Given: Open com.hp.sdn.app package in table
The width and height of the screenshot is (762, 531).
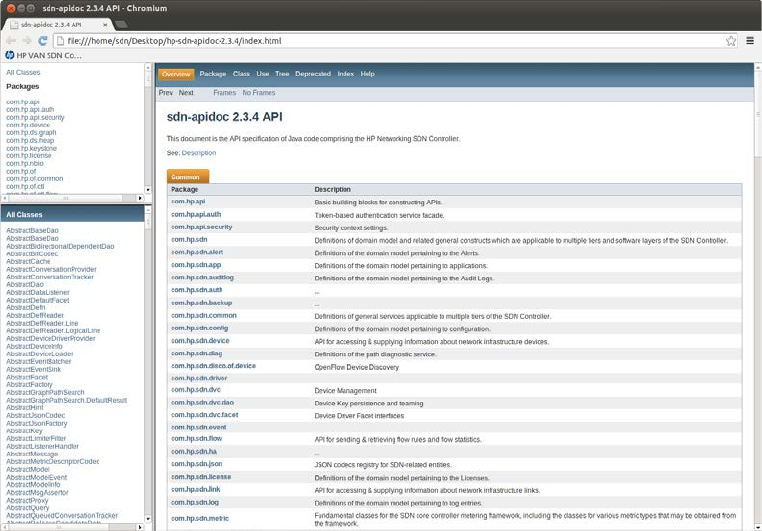Looking at the screenshot, I should pyautogui.click(x=196, y=265).
